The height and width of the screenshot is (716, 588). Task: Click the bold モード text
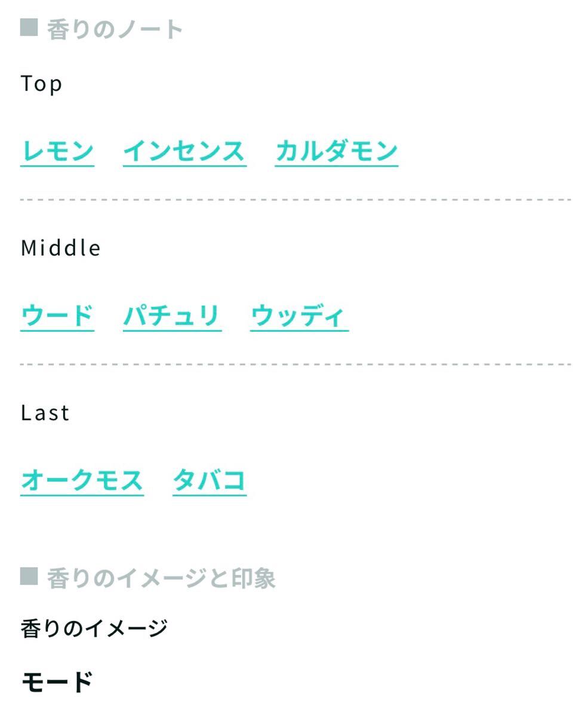pos(57,682)
